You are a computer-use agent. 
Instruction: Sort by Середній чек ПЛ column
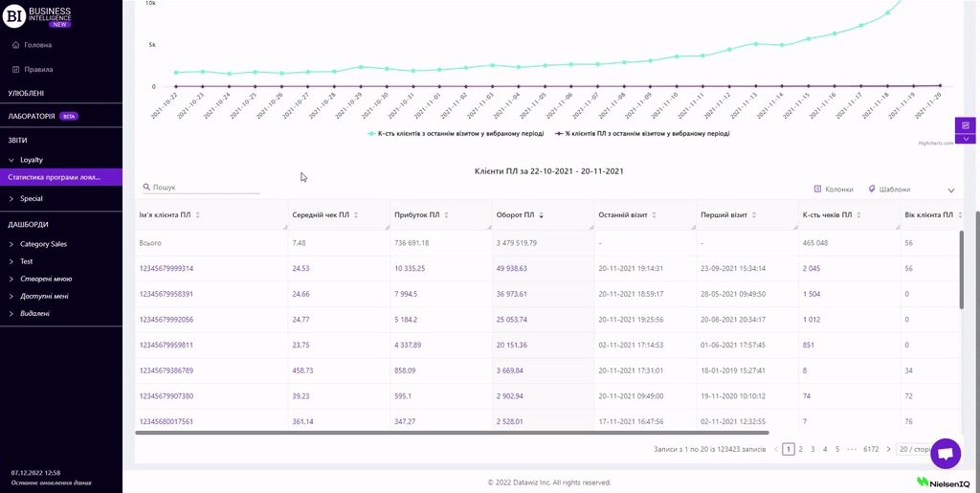tap(356, 215)
